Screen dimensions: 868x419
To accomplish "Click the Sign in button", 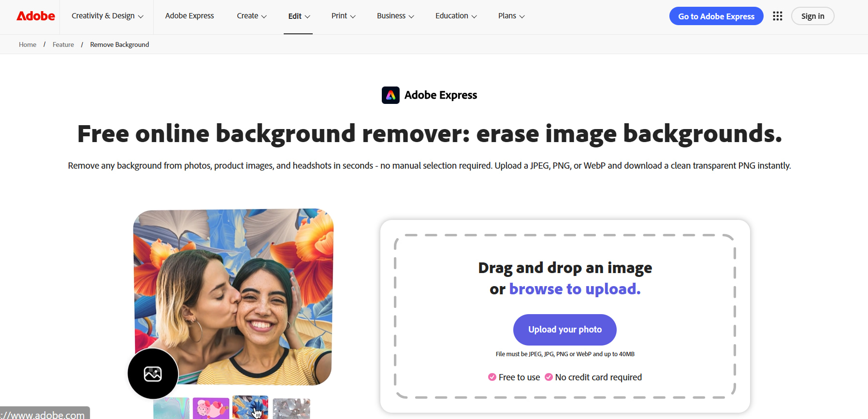I will click(812, 16).
